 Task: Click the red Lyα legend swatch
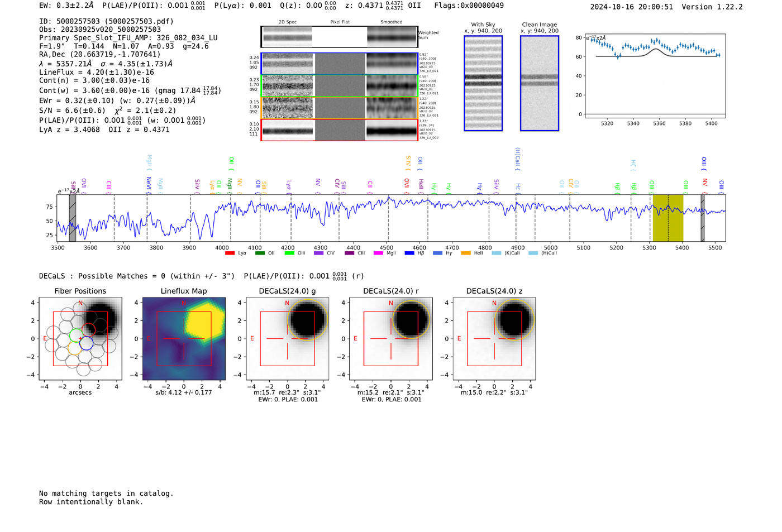tap(230, 253)
